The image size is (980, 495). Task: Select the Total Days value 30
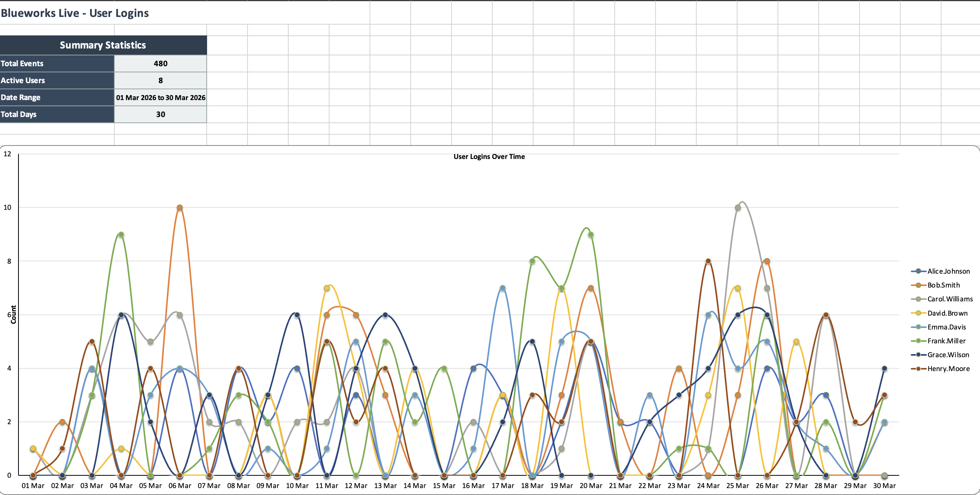[161, 114]
